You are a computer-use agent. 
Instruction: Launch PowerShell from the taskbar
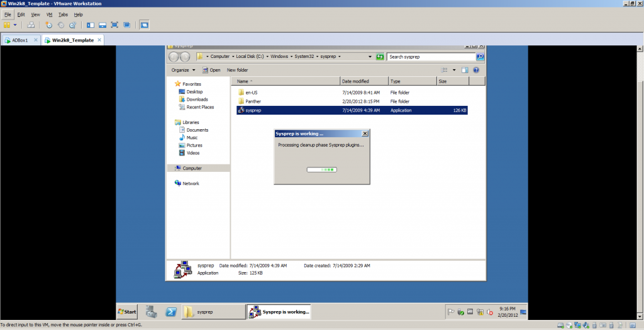coord(171,312)
